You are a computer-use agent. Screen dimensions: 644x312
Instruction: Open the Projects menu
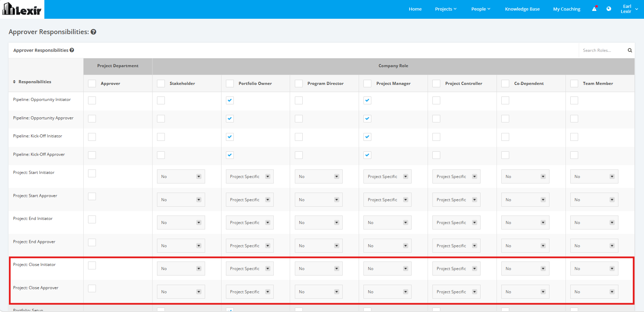point(446,9)
